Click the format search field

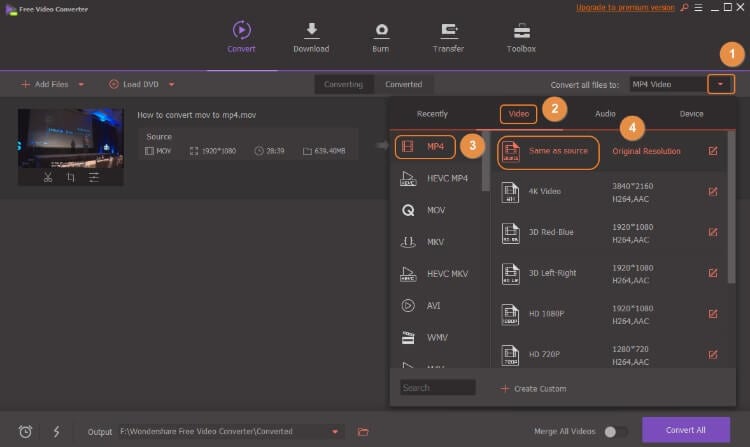pyautogui.click(x=437, y=388)
